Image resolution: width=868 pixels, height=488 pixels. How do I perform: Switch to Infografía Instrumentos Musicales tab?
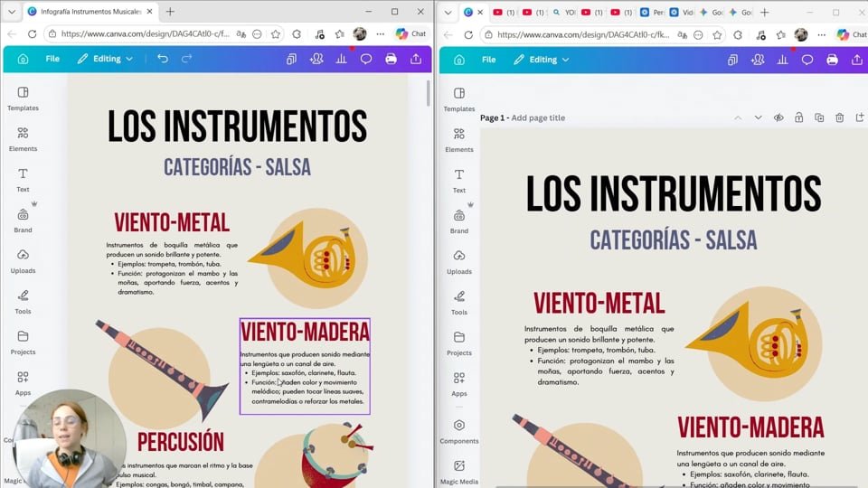pos(90,12)
